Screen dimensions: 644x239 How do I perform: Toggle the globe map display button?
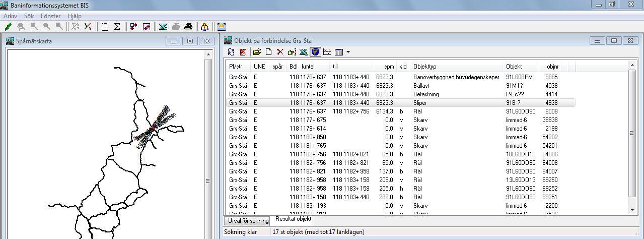pyautogui.click(x=315, y=51)
